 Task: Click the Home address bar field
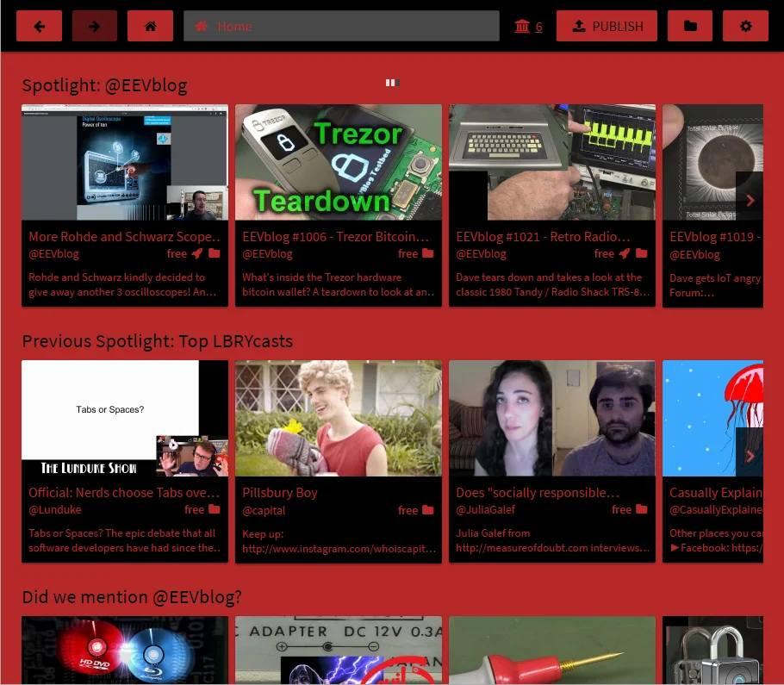coord(341,26)
